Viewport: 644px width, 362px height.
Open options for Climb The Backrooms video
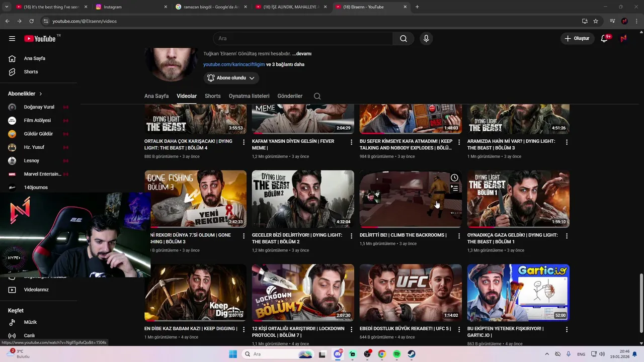(x=459, y=236)
